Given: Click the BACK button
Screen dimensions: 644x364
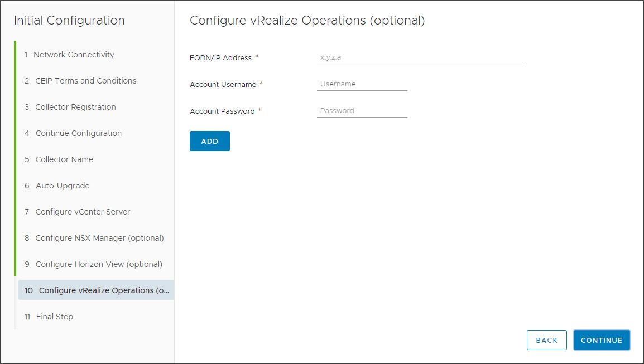Looking at the screenshot, I should pyautogui.click(x=546, y=340).
